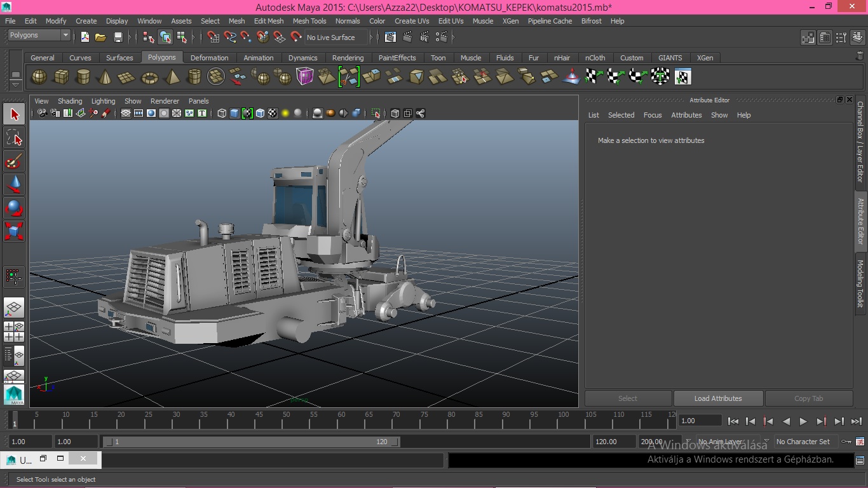Open the Modeling Toolkit side tab
This screenshot has width=868, height=488.
860,283
